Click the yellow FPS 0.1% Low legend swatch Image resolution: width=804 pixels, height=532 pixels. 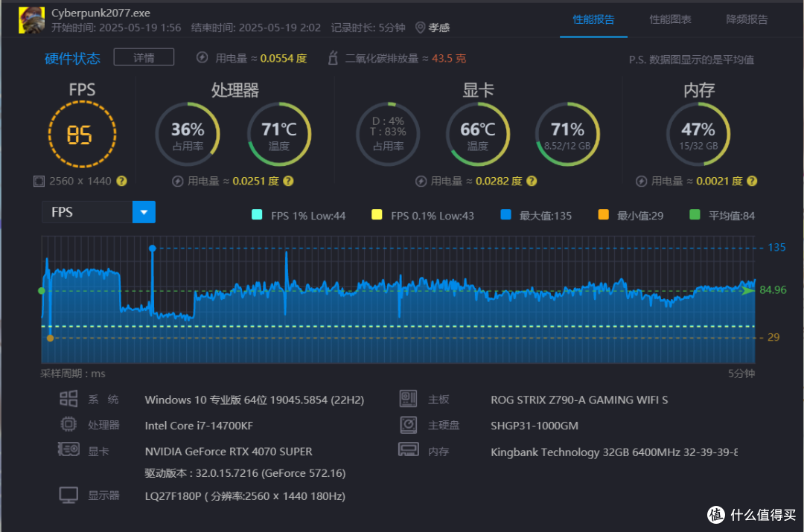(377, 215)
